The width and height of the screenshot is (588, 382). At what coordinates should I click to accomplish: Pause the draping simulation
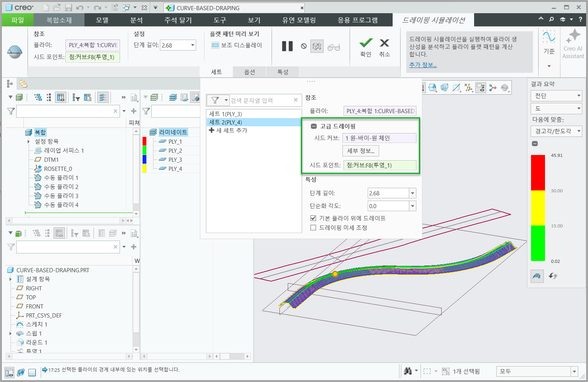click(287, 46)
